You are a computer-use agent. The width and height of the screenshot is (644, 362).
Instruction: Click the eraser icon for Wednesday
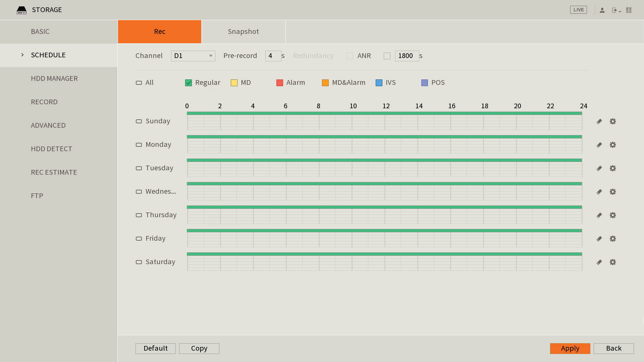[599, 192]
